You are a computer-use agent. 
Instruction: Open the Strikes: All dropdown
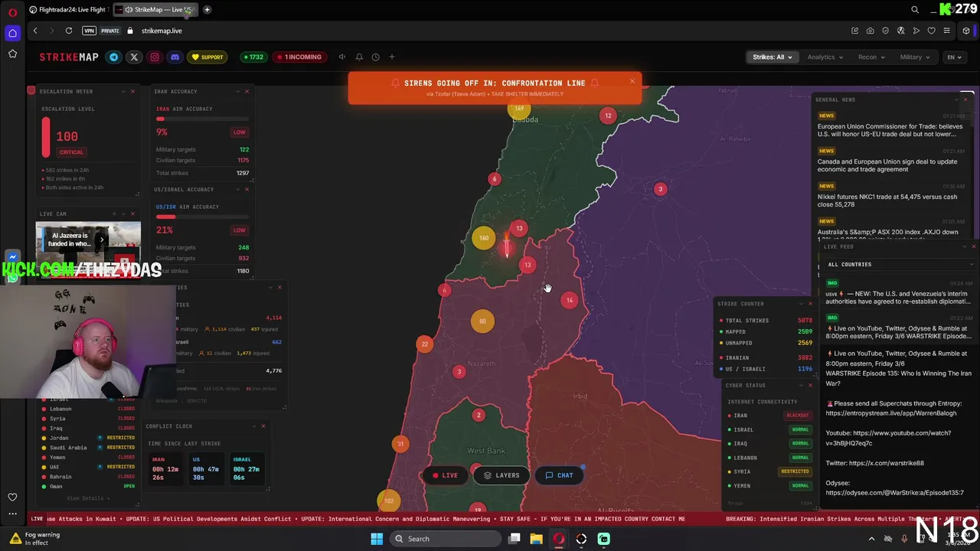pyautogui.click(x=772, y=57)
